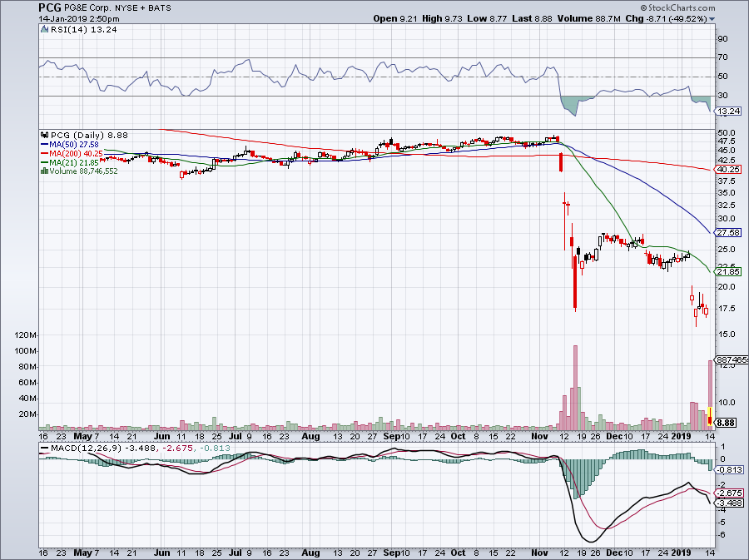749x560 pixels.
Task: Click the blue MA(50) line swatch in legend
Action: point(44,144)
